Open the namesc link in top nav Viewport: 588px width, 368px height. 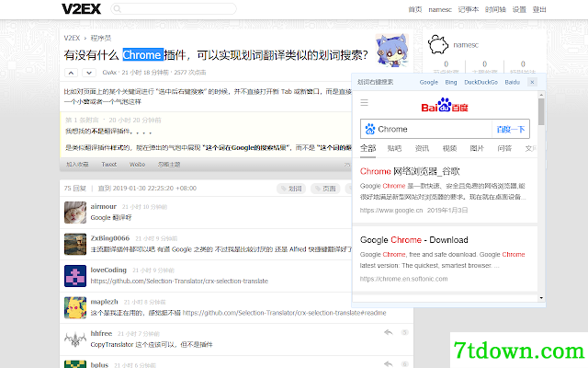440,9
